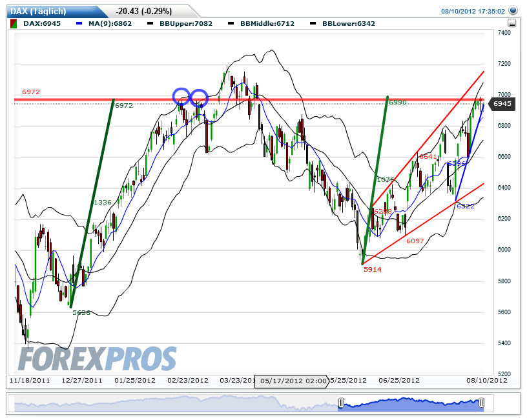
Task: Click the 6945 price tag on right axis
Action: (x=501, y=103)
